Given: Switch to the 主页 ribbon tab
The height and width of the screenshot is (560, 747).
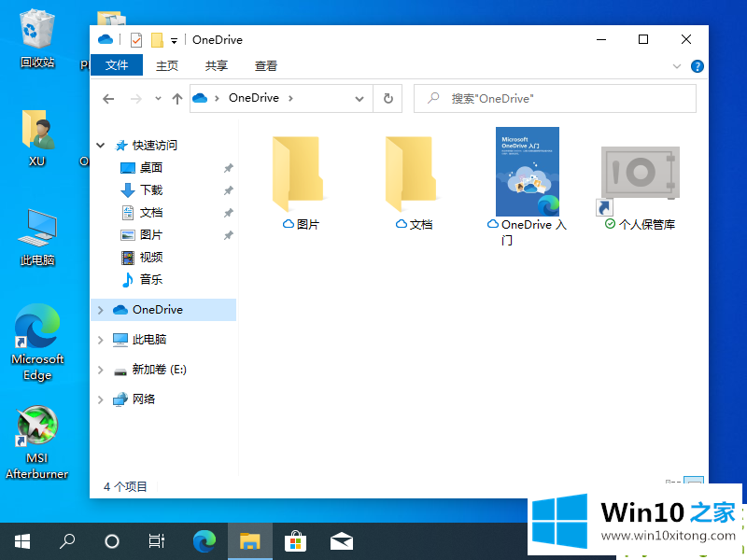Looking at the screenshot, I should click(167, 65).
